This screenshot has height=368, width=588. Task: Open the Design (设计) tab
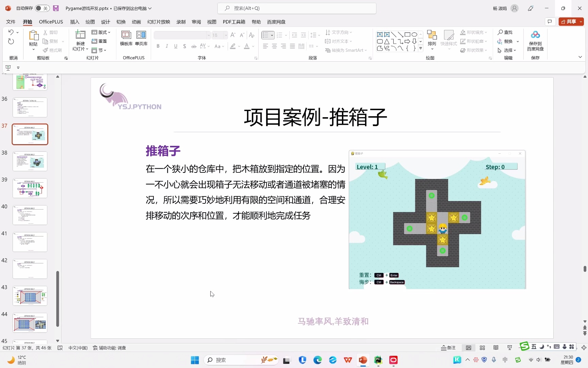click(105, 22)
